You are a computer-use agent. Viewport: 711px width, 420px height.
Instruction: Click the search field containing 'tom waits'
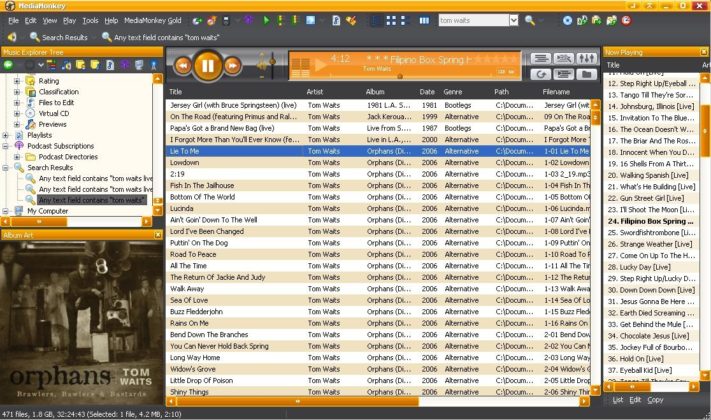473,20
